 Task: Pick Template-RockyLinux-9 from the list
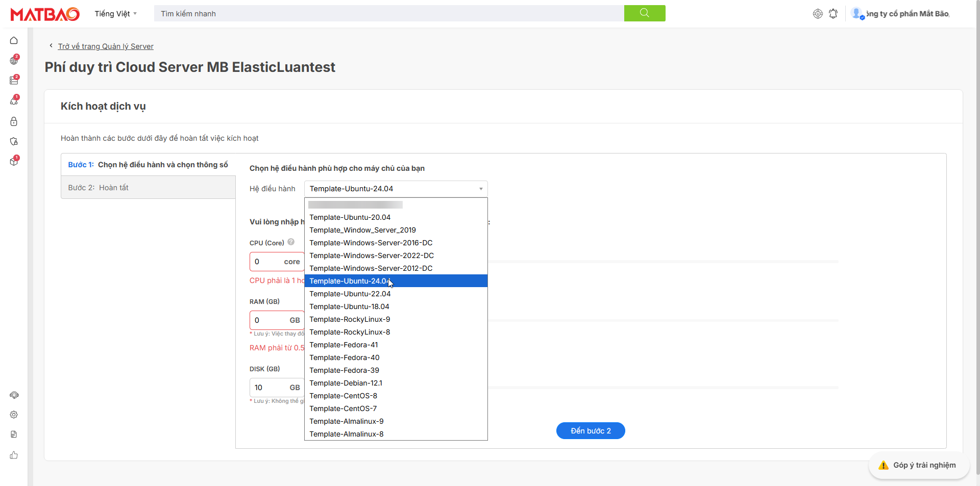coord(350,319)
